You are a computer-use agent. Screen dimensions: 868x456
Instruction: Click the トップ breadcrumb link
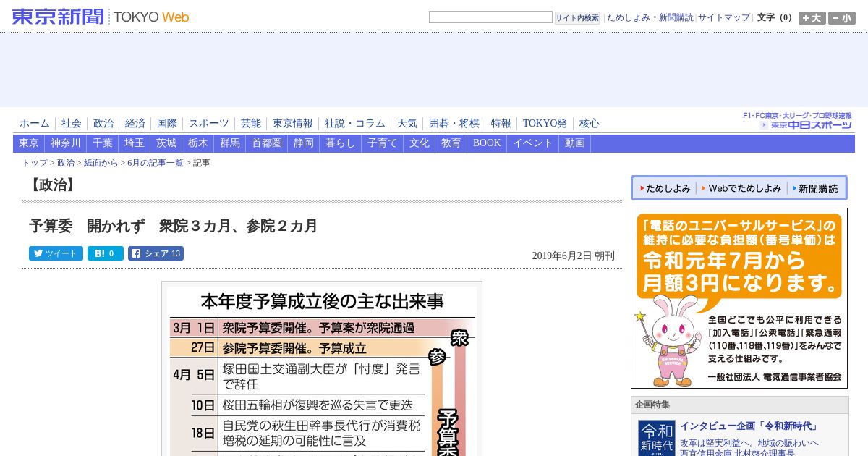coord(35,163)
